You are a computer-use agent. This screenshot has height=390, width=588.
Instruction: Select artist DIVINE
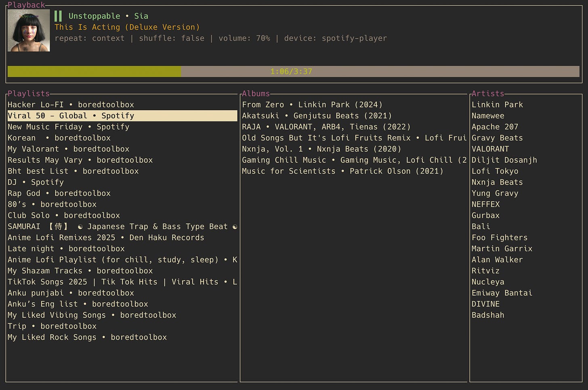coord(485,304)
